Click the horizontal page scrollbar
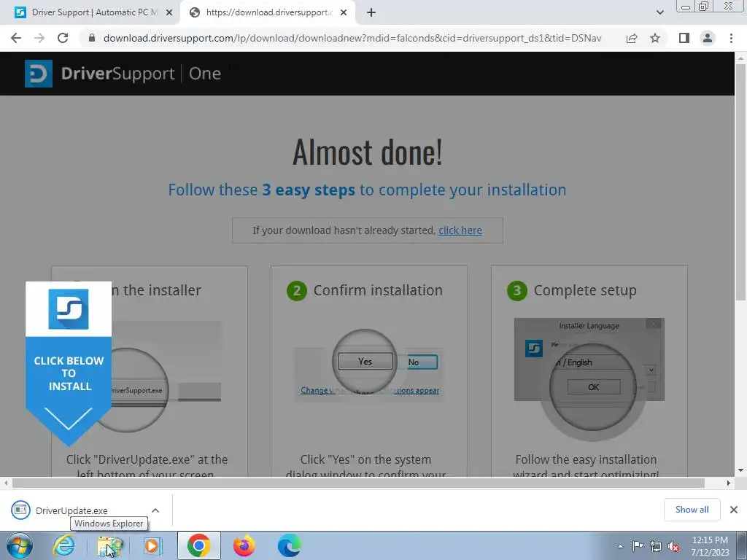This screenshot has width=747, height=560. tap(358, 483)
